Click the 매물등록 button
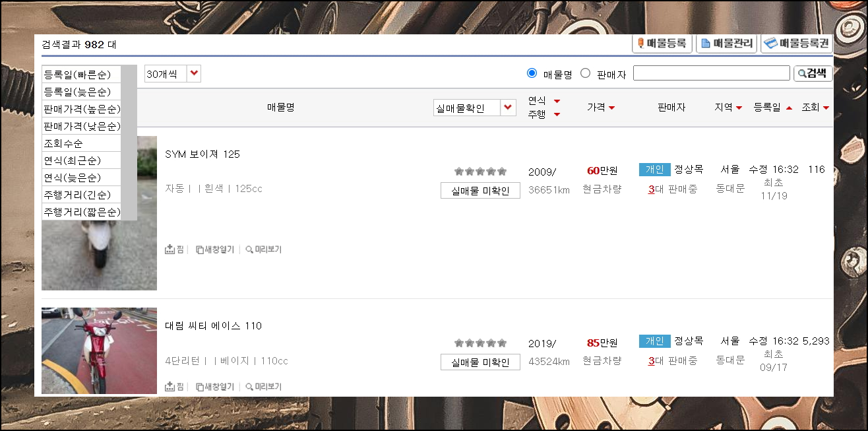 click(662, 44)
